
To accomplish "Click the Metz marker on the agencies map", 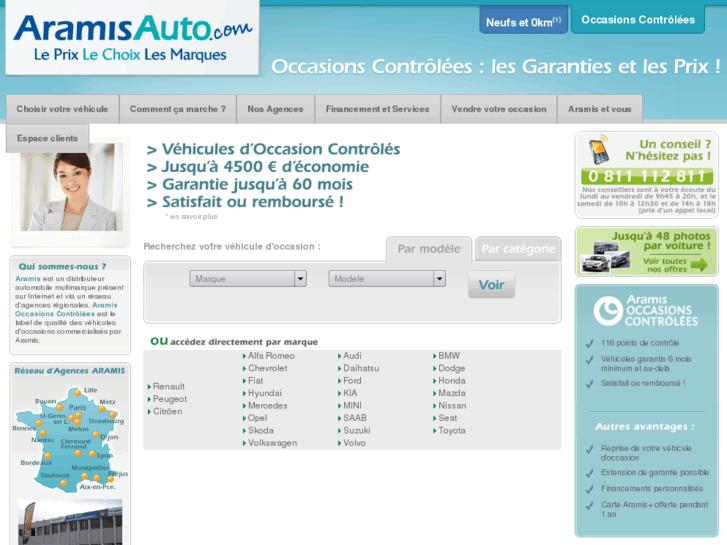I will [x=102, y=410].
